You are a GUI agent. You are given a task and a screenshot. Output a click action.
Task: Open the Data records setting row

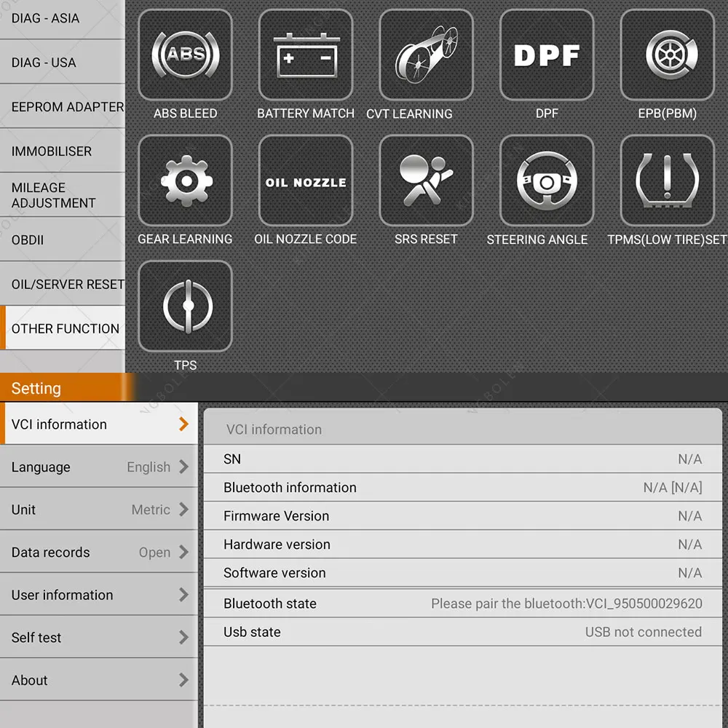point(99,552)
